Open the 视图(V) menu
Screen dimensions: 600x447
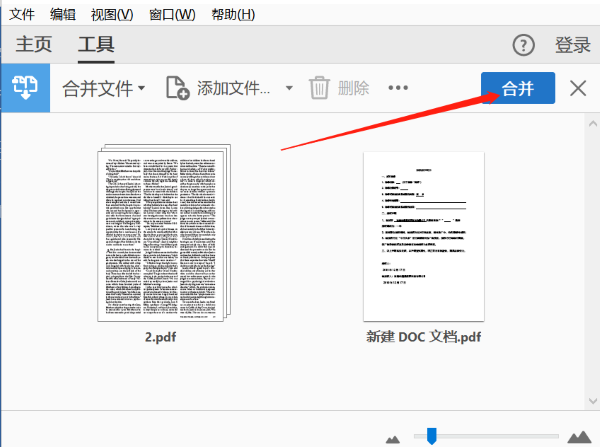click(x=111, y=14)
